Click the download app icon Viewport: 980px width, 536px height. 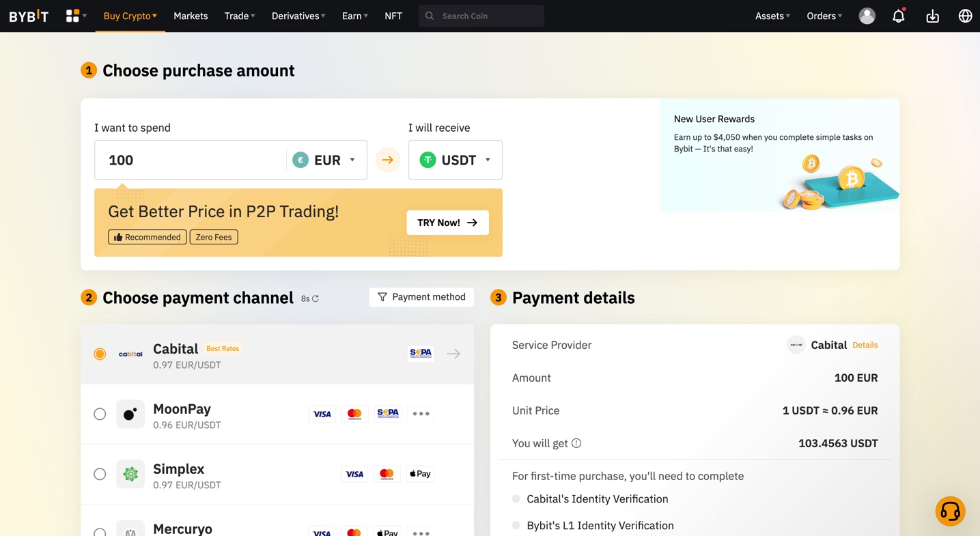(932, 16)
